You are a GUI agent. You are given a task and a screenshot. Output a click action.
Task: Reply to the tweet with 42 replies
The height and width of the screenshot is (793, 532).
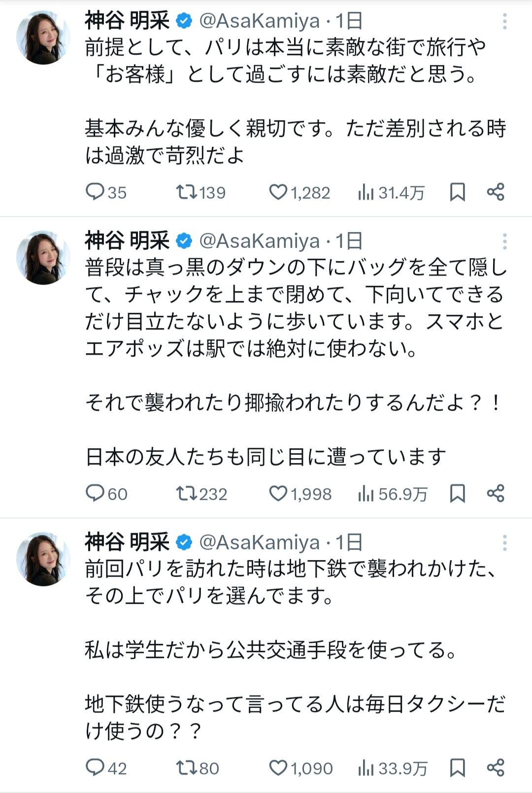click(x=95, y=767)
